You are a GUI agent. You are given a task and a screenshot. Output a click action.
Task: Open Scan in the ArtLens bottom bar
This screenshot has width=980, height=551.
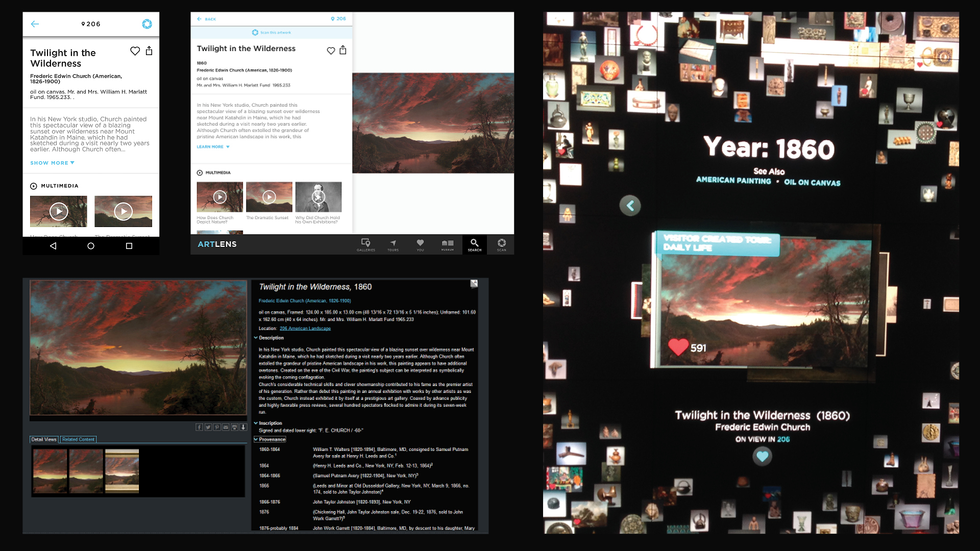(502, 245)
